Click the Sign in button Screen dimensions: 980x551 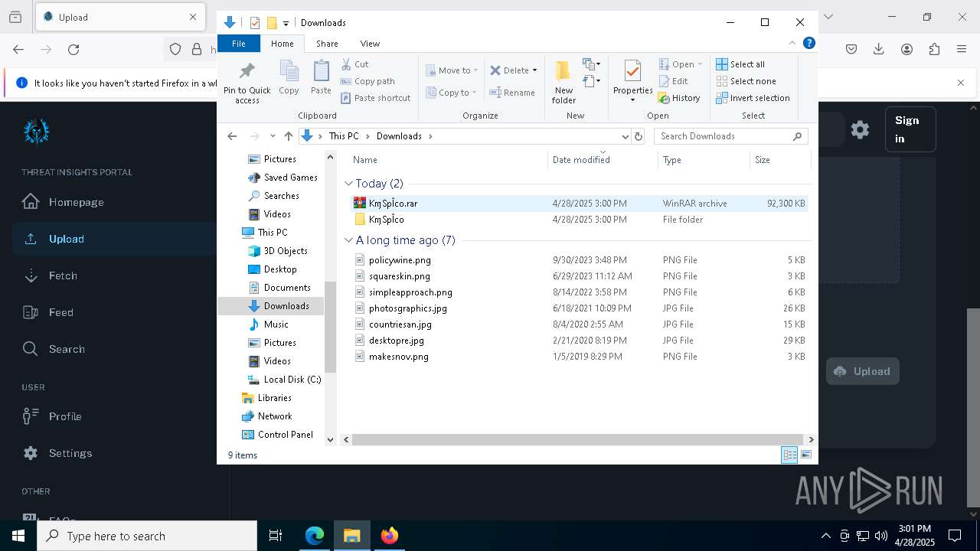tap(910, 129)
